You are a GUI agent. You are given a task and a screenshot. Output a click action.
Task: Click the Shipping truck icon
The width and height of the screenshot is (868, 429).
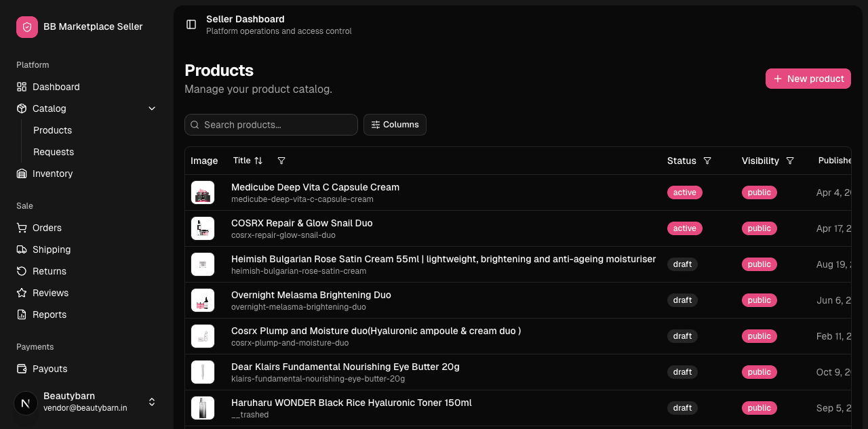[22, 249]
